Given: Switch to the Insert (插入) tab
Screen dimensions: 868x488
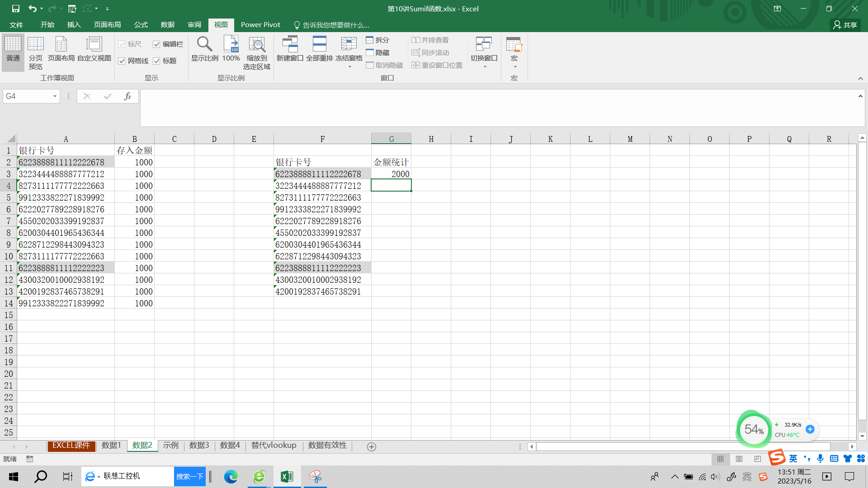Looking at the screenshot, I should pos(74,25).
